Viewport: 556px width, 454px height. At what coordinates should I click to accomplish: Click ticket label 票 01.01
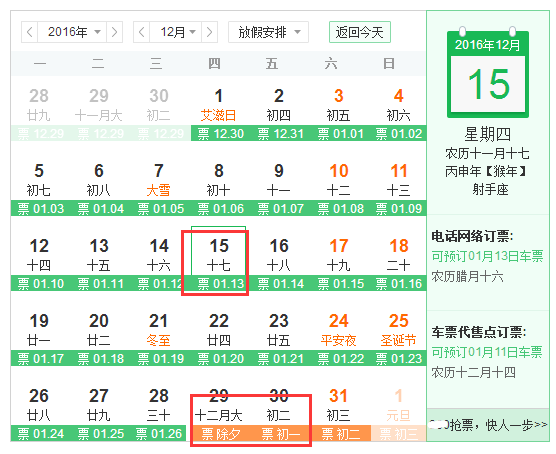340,133
